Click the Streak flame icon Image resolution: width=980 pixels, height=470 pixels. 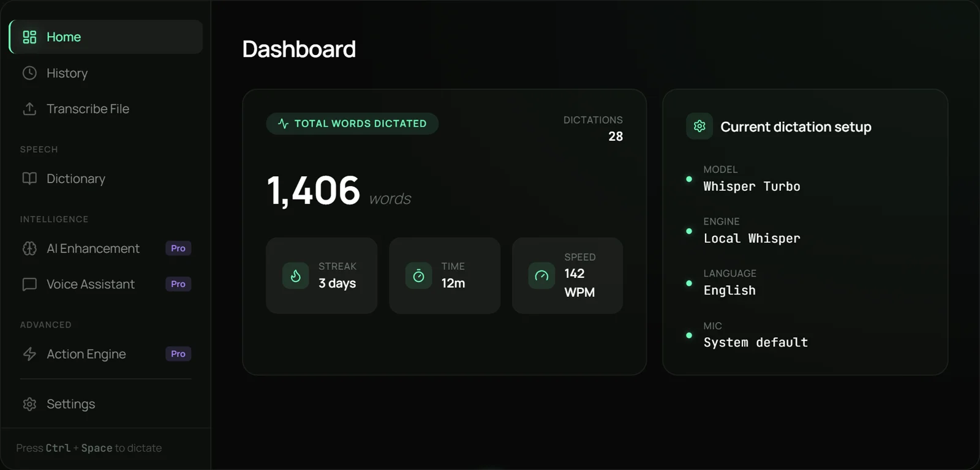point(295,276)
